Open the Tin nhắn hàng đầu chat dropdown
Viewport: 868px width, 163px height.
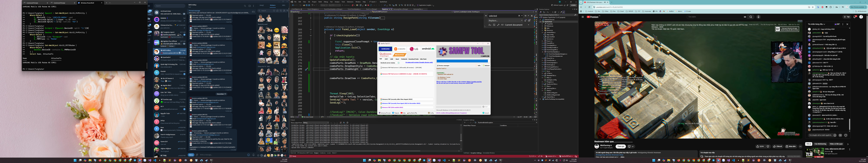pos(816,24)
